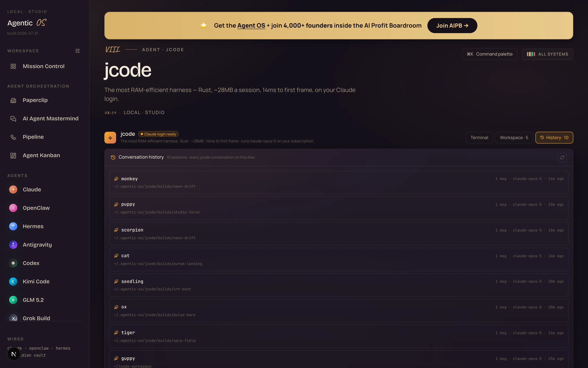Click the ALL SYSTEMS status button
This screenshot has height=368, width=588.
pos(547,54)
